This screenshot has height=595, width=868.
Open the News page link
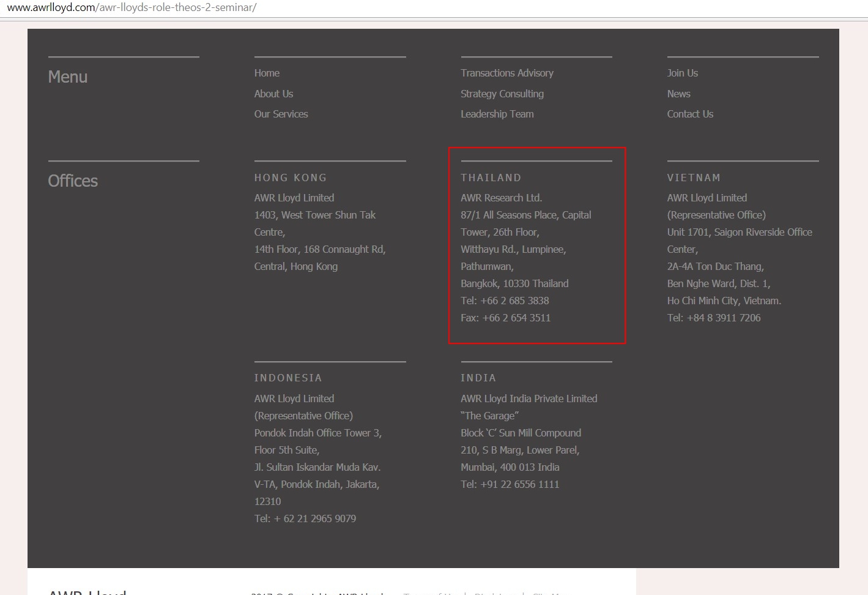(678, 94)
